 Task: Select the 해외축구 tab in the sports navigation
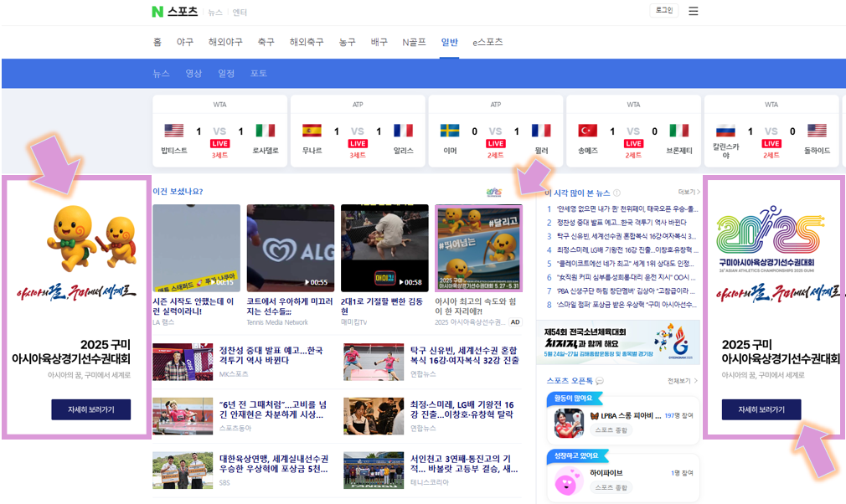coord(306,42)
